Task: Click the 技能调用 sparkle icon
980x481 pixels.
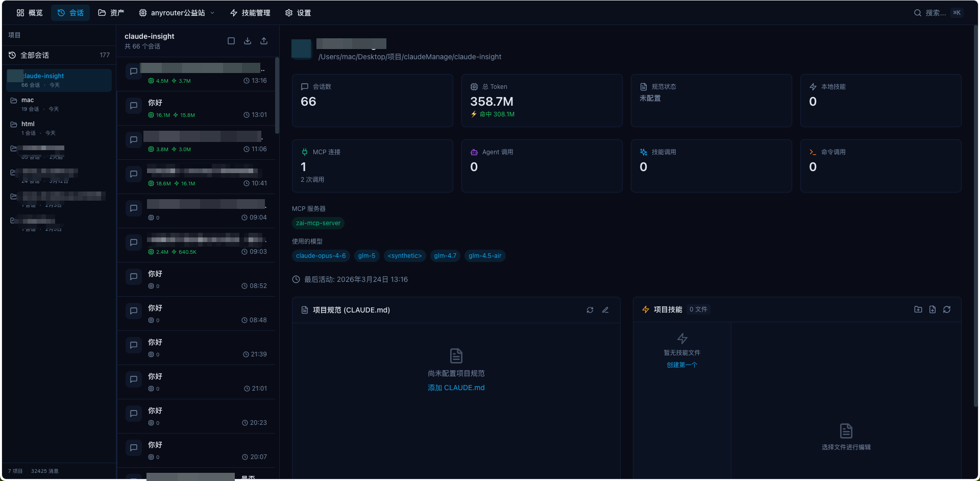Action: (x=644, y=152)
